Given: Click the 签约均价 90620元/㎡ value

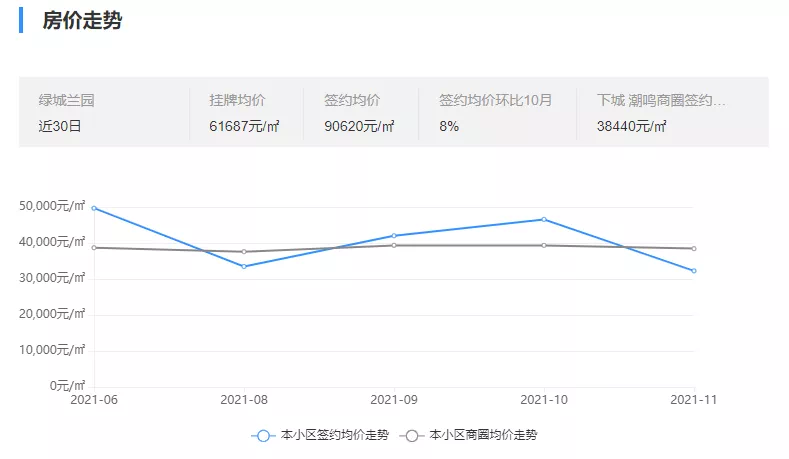Looking at the screenshot, I should click(x=359, y=126).
